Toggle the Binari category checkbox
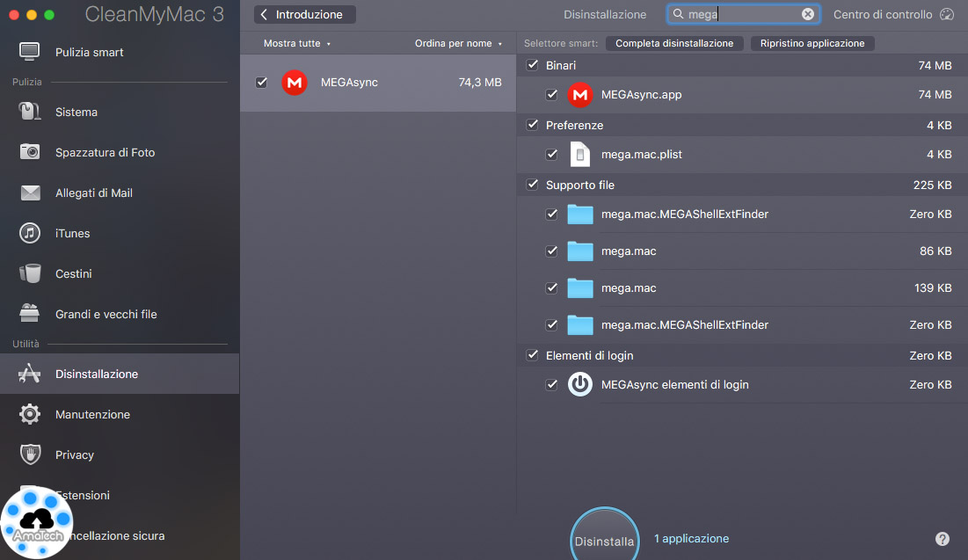Screen dimensions: 968x560 (532, 65)
